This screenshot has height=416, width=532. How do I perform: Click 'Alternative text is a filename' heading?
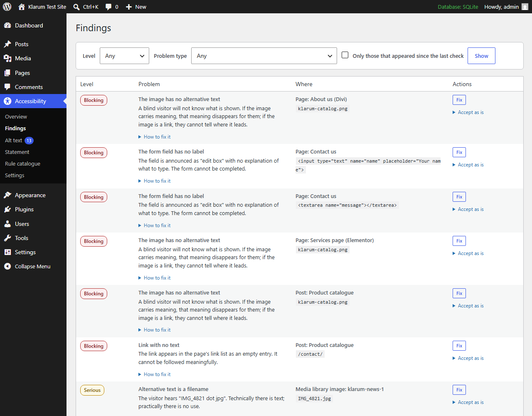173,389
